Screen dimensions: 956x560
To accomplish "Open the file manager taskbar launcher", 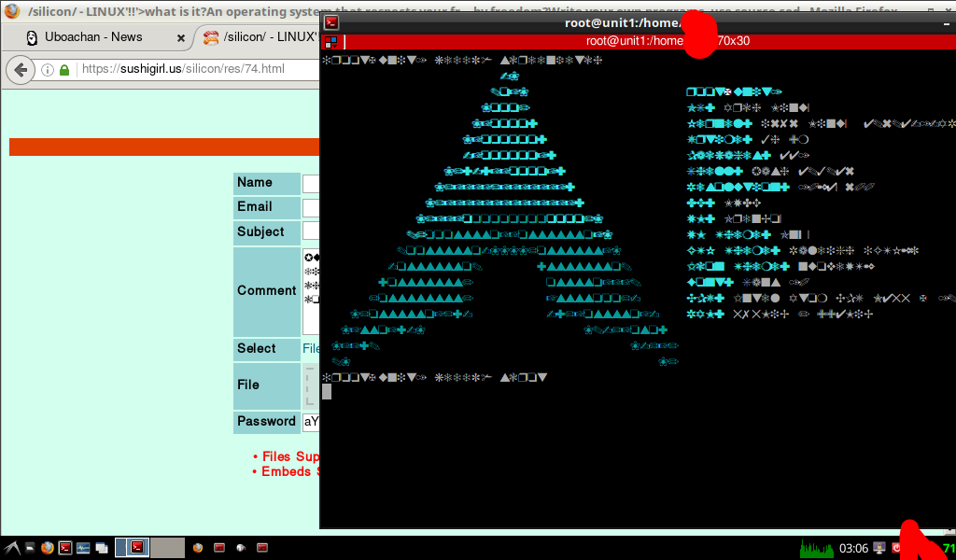I will point(30,548).
